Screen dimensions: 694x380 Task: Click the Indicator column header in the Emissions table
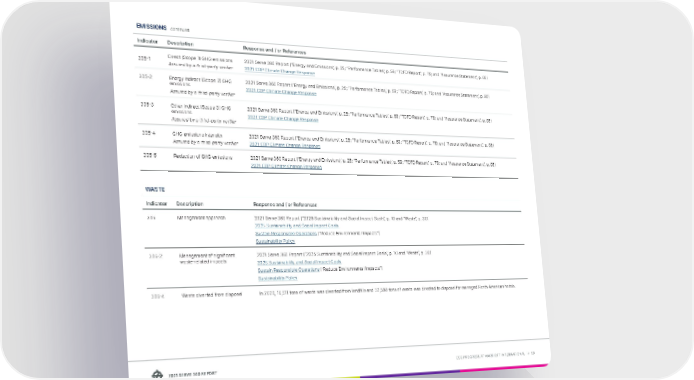coord(147,41)
